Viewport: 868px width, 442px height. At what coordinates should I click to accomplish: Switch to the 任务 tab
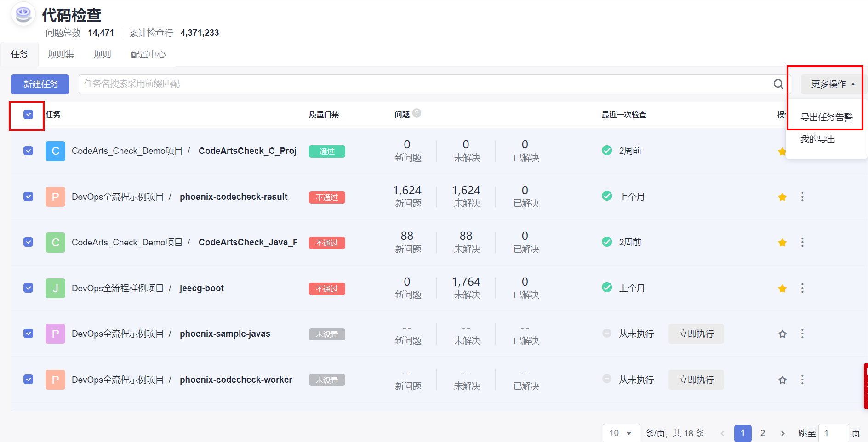tap(19, 54)
